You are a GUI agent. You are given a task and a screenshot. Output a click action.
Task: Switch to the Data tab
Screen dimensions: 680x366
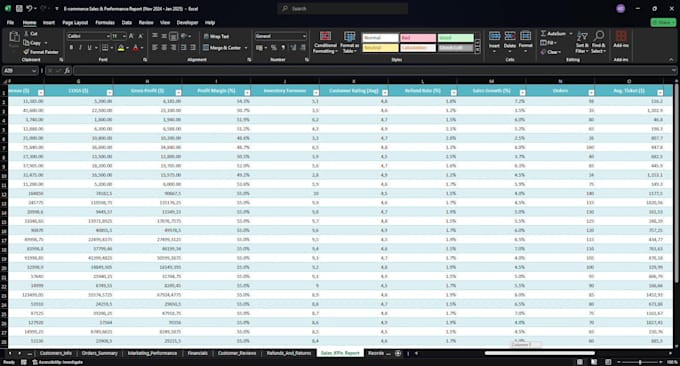tap(127, 23)
